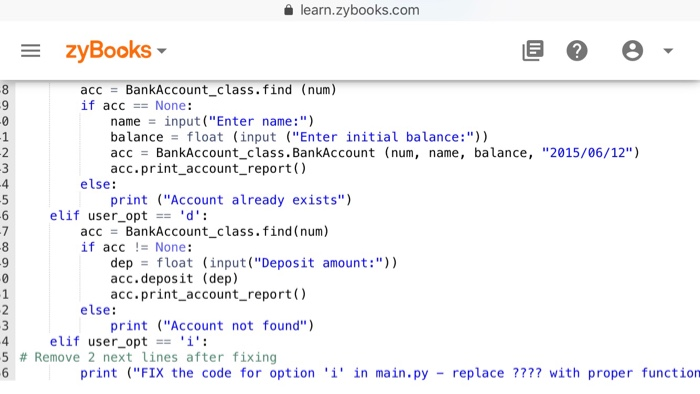Click the 'FIX the code for option' print line

pos(390,373)
